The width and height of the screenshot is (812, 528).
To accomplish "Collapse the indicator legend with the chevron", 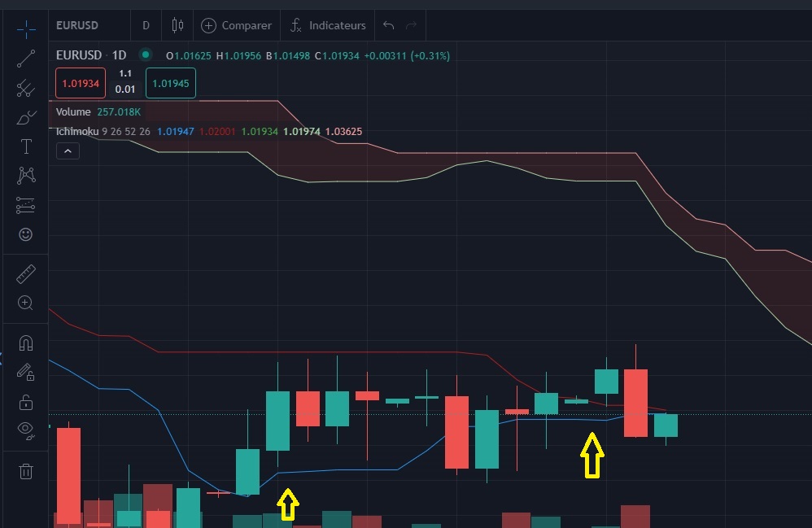I will (68, 151).
